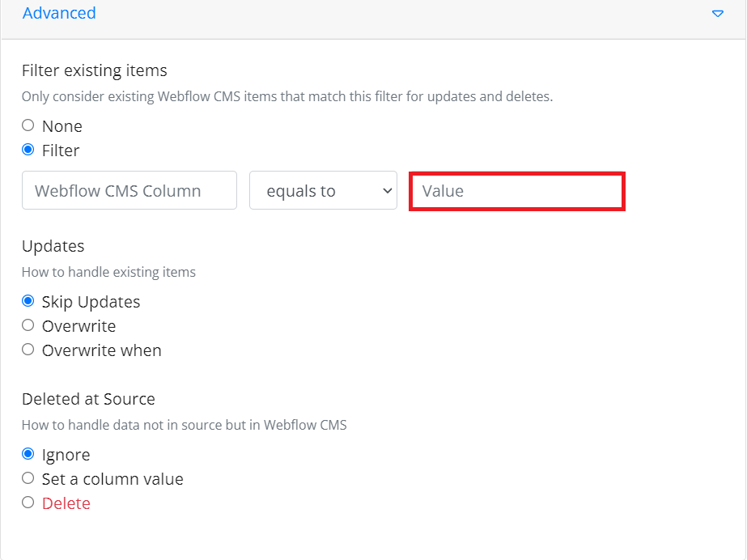
Task: Select the red Delete radio option
Action: (28, 503)
